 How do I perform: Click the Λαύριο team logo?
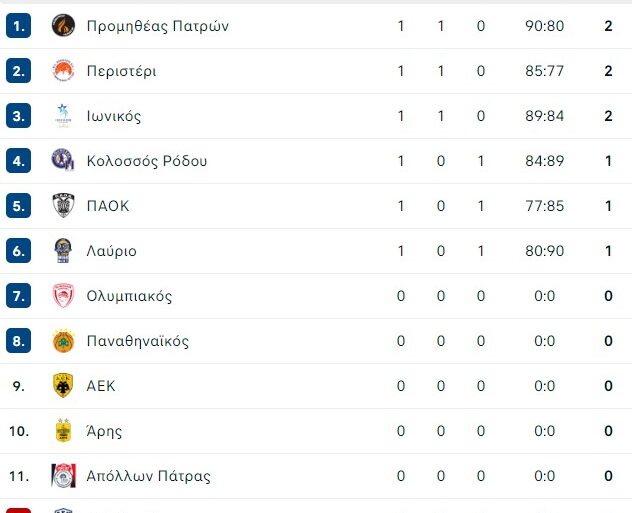coord(63,251)
